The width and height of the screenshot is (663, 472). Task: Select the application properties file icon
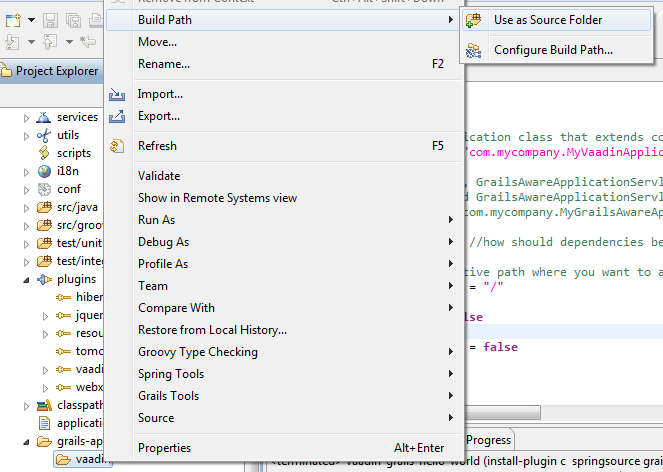(44, 423)
